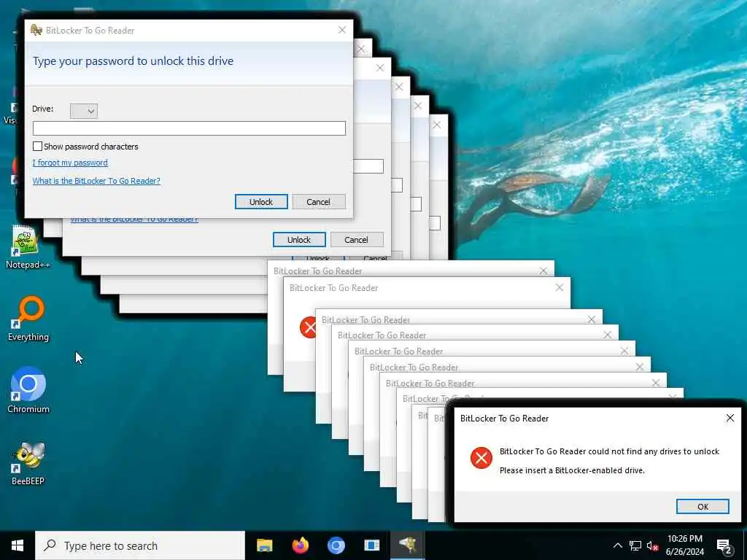The image size is (747, 560).
Task: Open the notification center icon
Action: coord(724,546)
